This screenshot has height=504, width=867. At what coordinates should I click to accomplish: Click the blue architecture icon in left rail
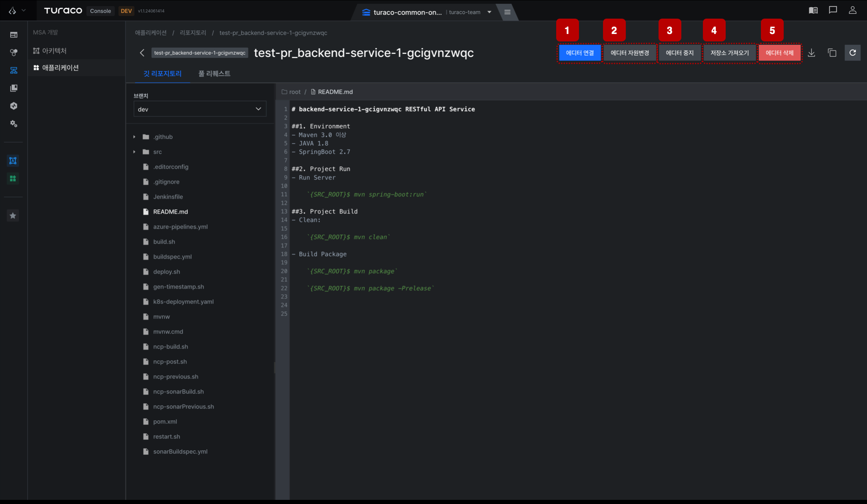click(13, 161)
